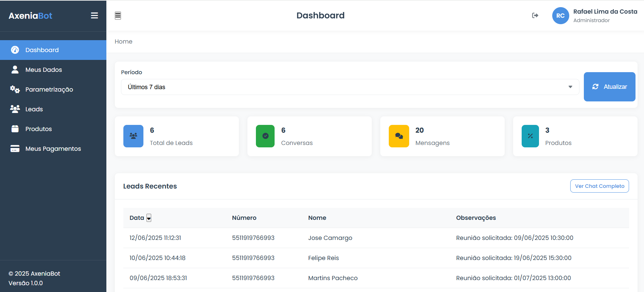Click Reunião solicitada: 09/06/2025 10:30:00
This screenshot has height=292, width=644.
tap(515, 238)
